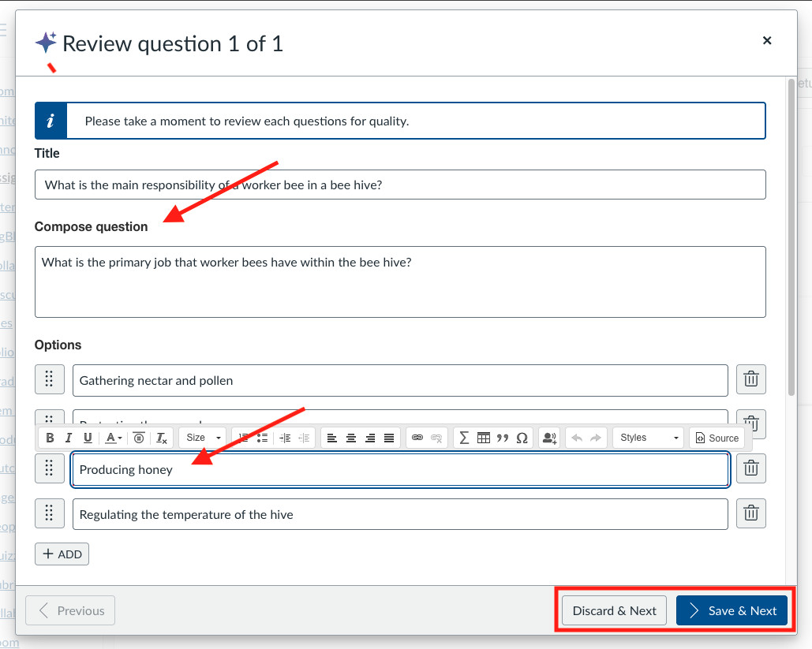Screen dimensions: 812x649
Task: Increase indent of the text
Action: click(285, 438)
